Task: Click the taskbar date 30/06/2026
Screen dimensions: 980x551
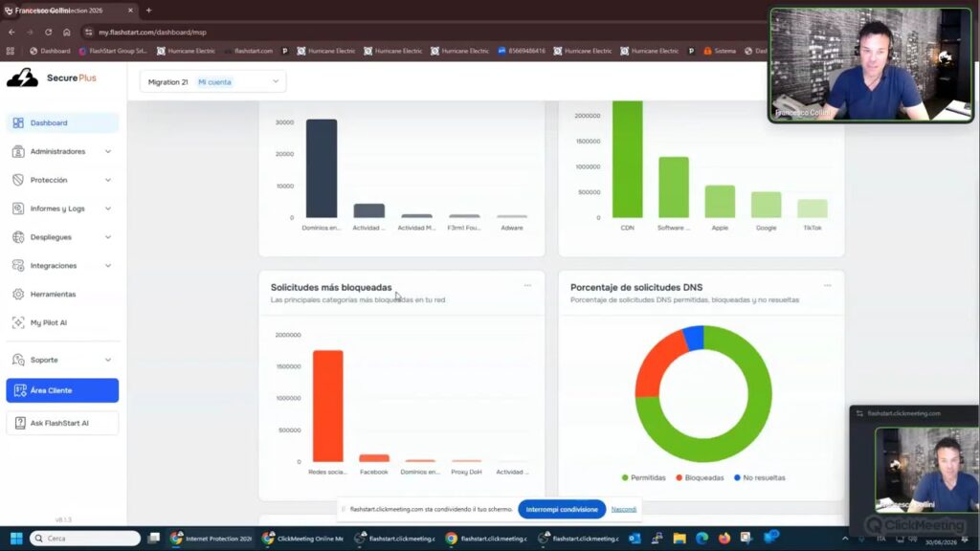Action: [x=942, y=542]
